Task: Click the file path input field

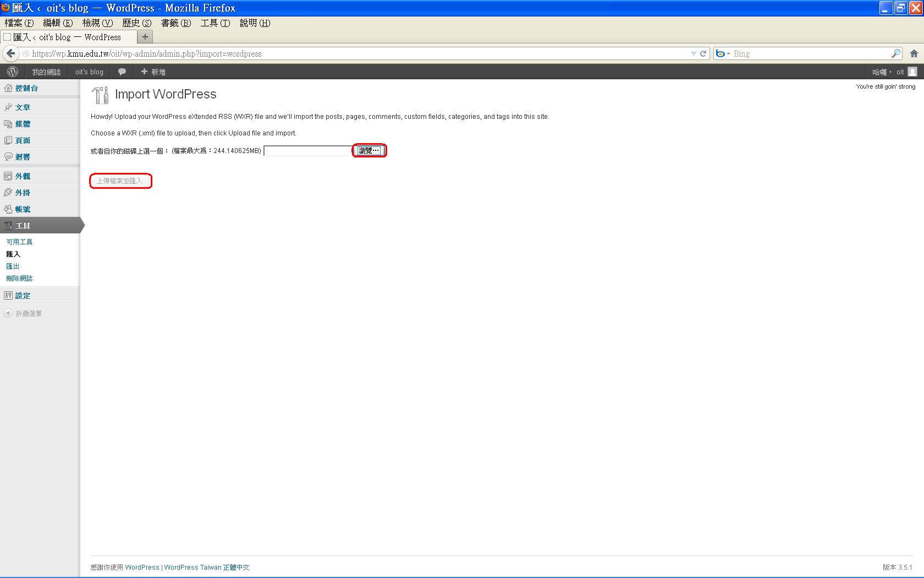Action: click(x=308, y=150)
